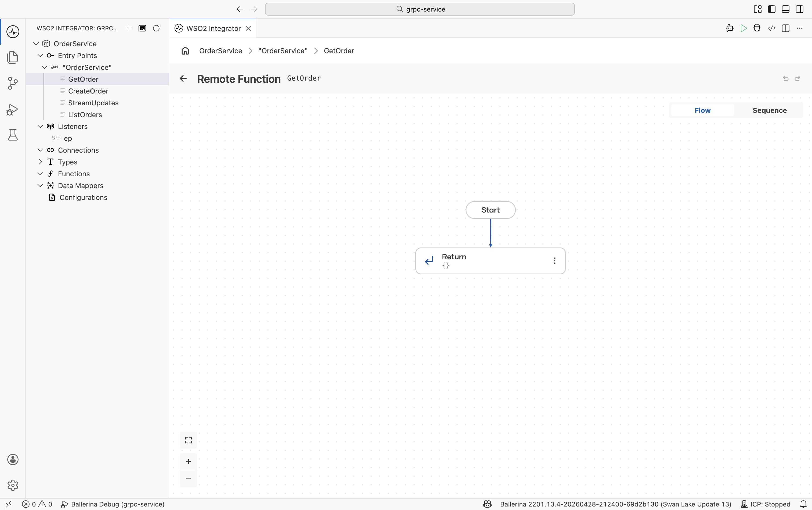Click the overview icon next to sidebar plus
The height and width of the screenshot is (510, 812).
click(142, 28)
